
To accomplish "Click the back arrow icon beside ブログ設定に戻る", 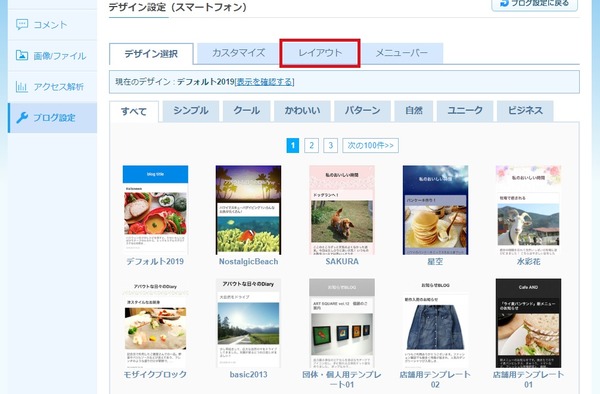I will [504, 3].
